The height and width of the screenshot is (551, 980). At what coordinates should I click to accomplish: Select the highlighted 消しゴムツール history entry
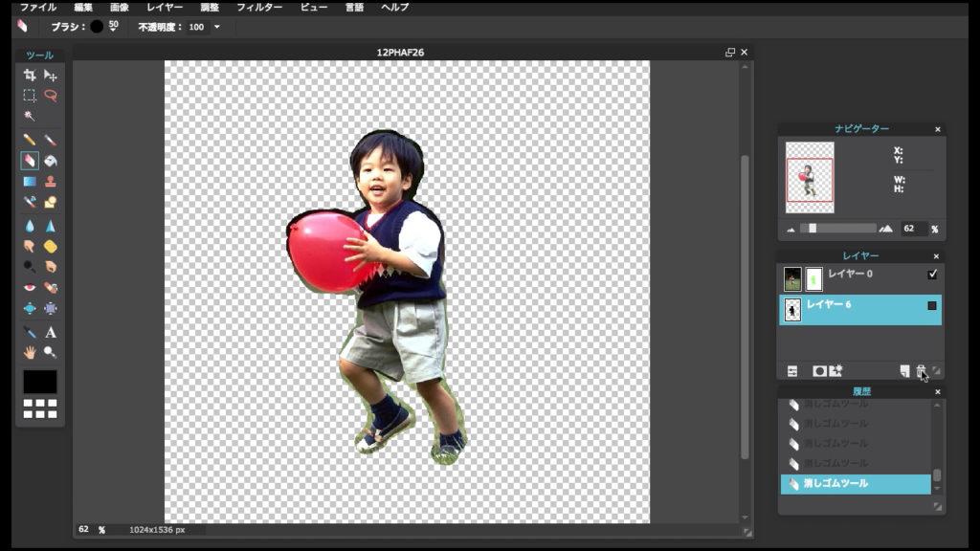(856, 483)
